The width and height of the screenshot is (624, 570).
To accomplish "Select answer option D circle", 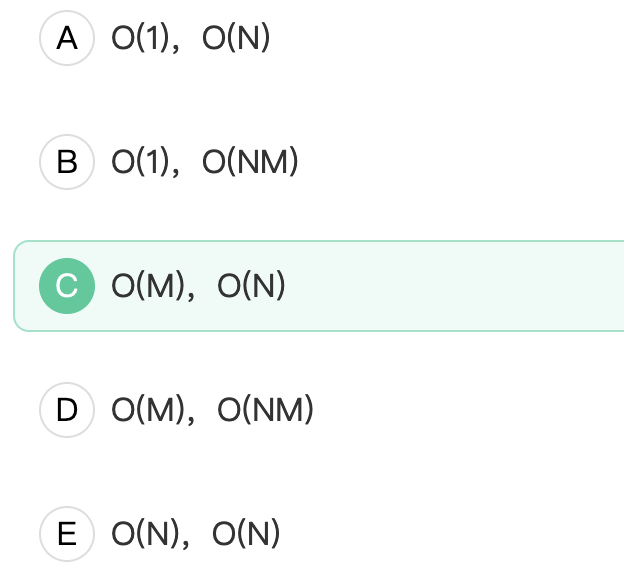I will point(67,410).
